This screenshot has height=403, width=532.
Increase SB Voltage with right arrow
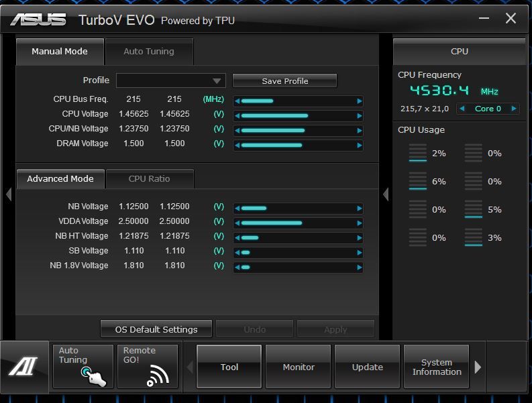pos(360,252)
